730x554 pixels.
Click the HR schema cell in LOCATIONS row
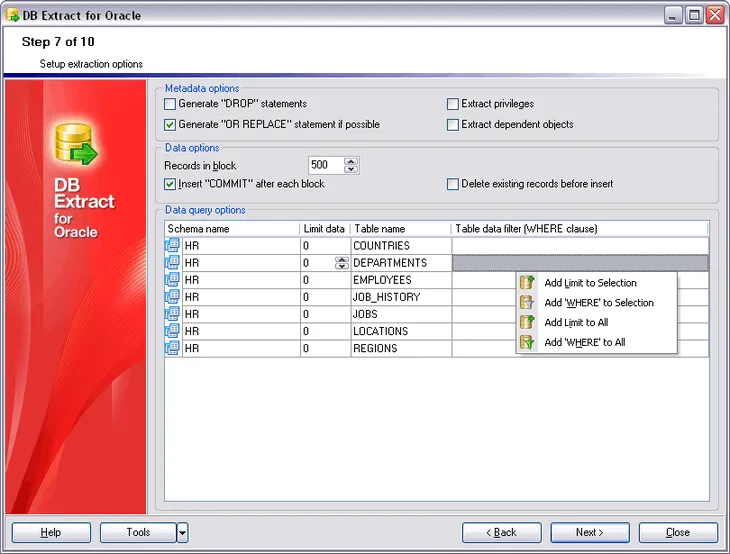[241, 331]
